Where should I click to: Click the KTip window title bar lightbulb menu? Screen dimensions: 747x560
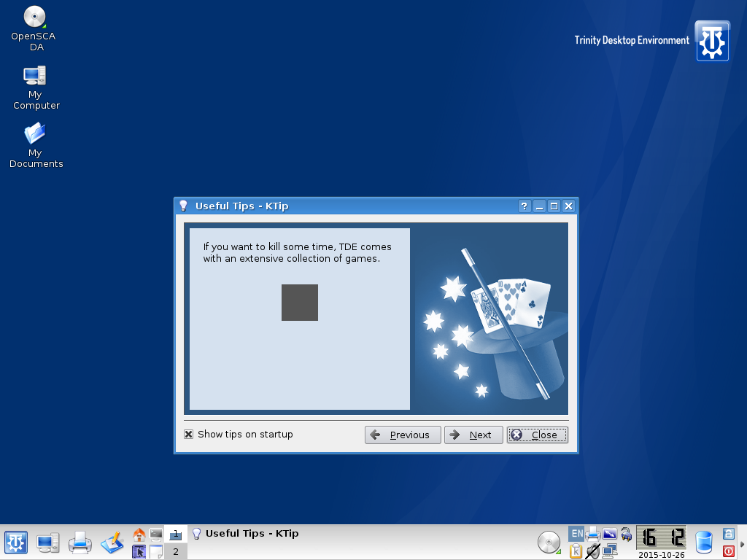point(184,206)
